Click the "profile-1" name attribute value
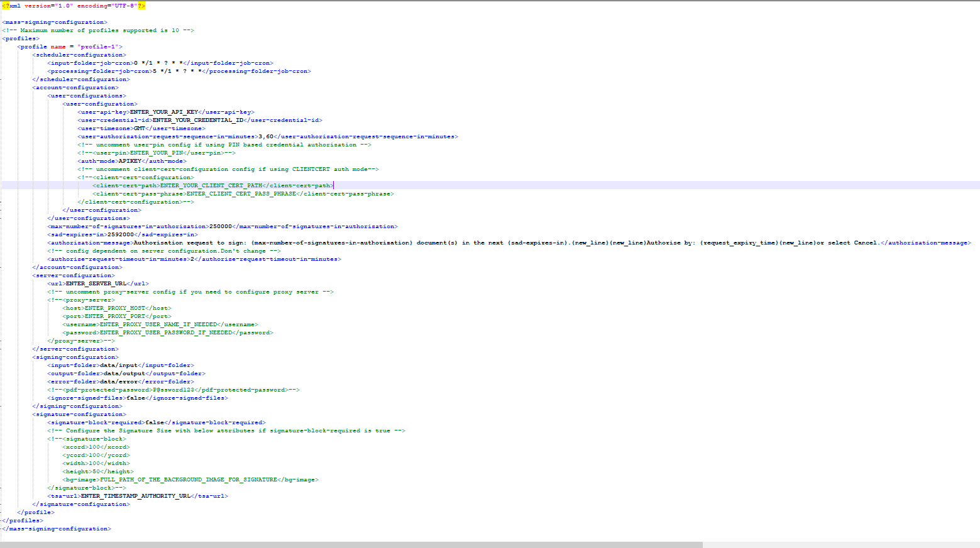 (98, 47)
